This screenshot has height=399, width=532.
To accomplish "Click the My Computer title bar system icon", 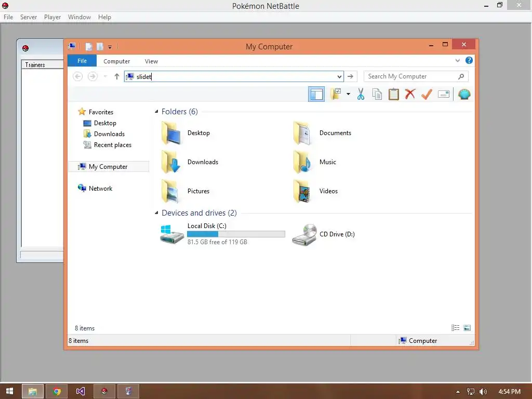I will [x=72, y=46].
